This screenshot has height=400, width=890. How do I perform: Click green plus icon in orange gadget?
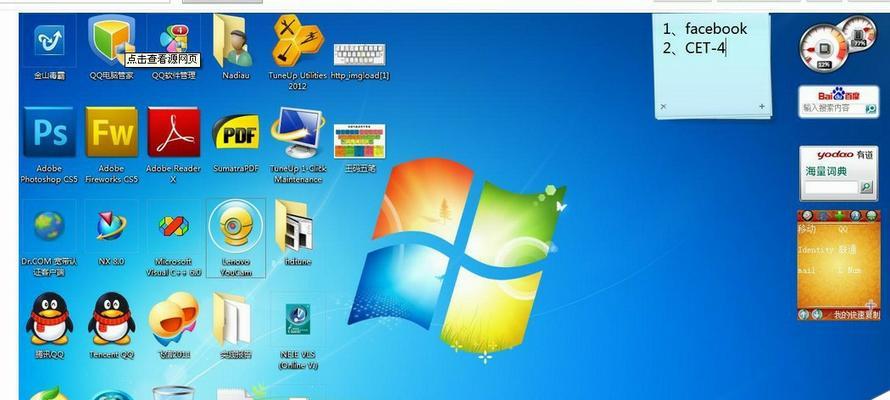tap(839, 216)
